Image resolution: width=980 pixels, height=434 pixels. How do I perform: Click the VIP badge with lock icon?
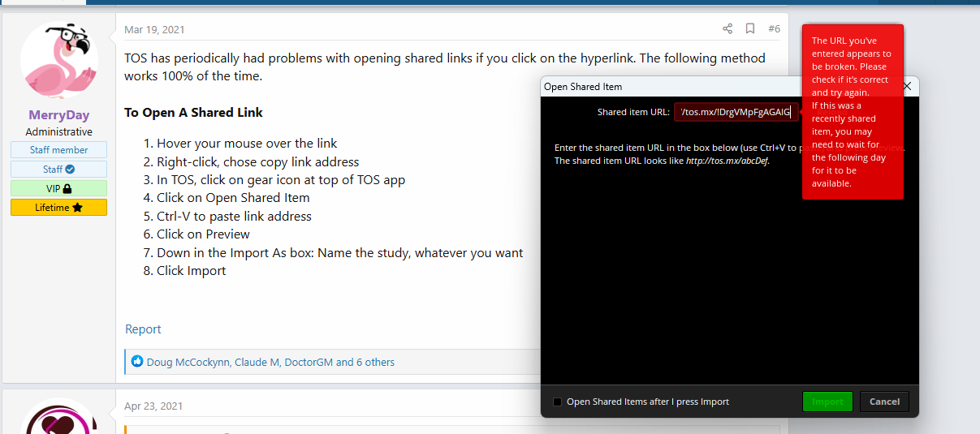tap(58, 188)
